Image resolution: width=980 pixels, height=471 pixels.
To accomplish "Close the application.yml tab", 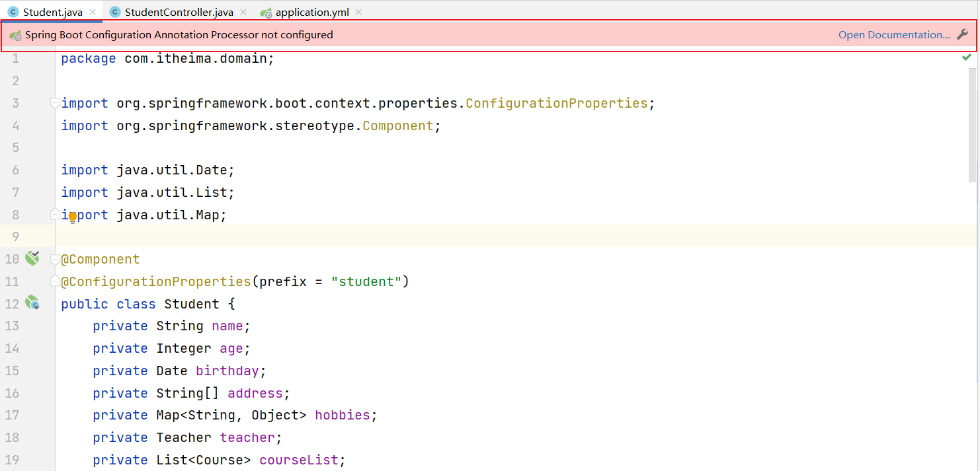I will coord(358,13).
